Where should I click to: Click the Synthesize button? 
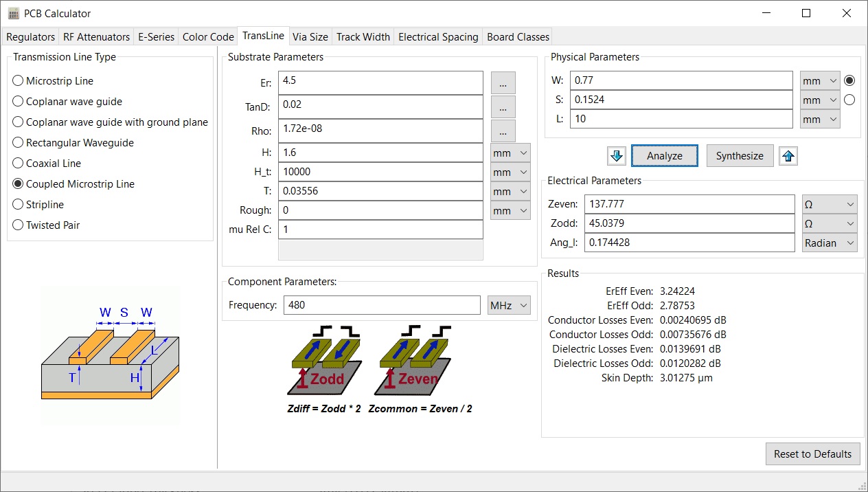click(740, 156)
